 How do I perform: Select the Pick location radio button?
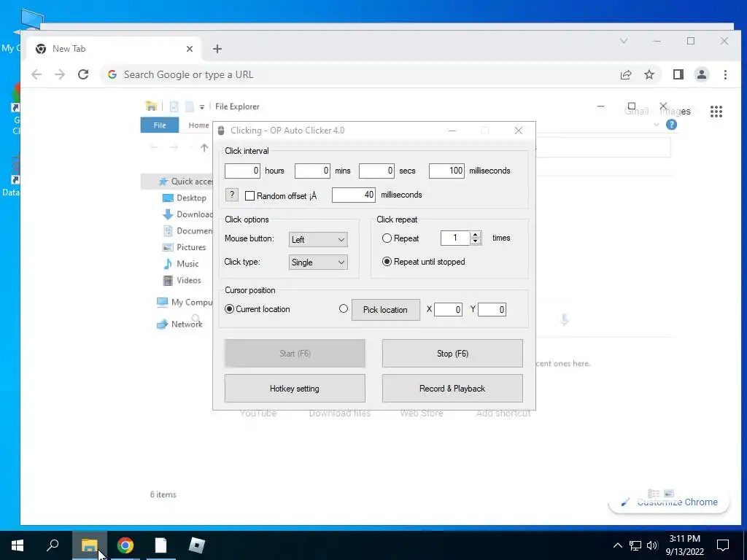pos(344,308)
